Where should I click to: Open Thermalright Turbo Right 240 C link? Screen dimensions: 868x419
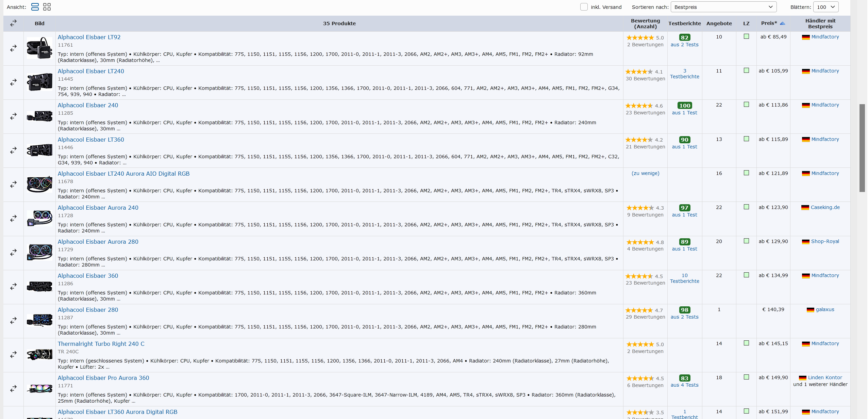101,344
